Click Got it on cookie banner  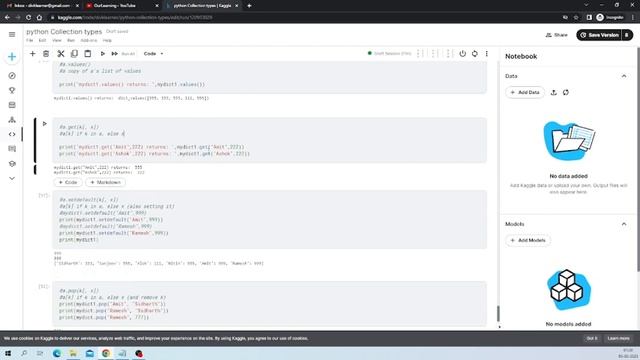point(592,338)
